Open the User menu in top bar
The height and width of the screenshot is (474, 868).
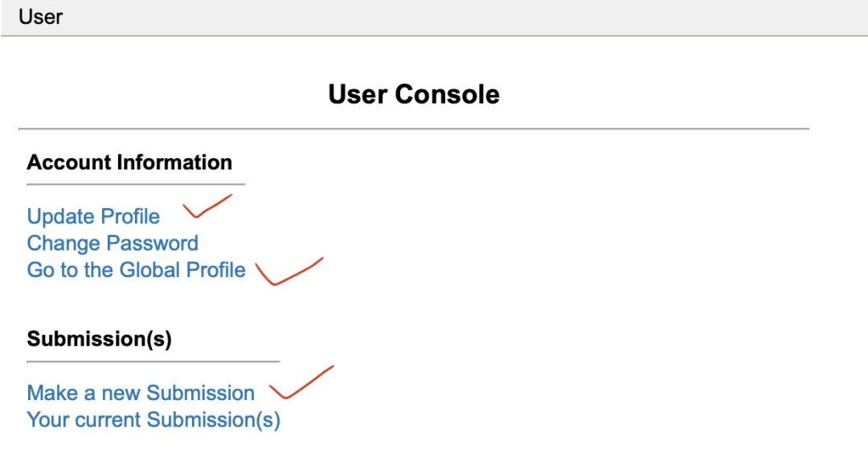pyautogui.click(x=40, y=17)
